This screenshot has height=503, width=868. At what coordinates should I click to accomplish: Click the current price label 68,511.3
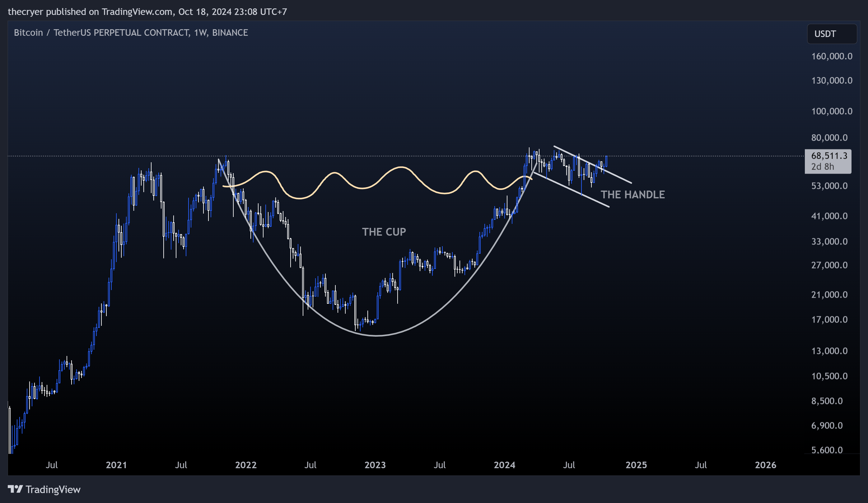point(829,156)
